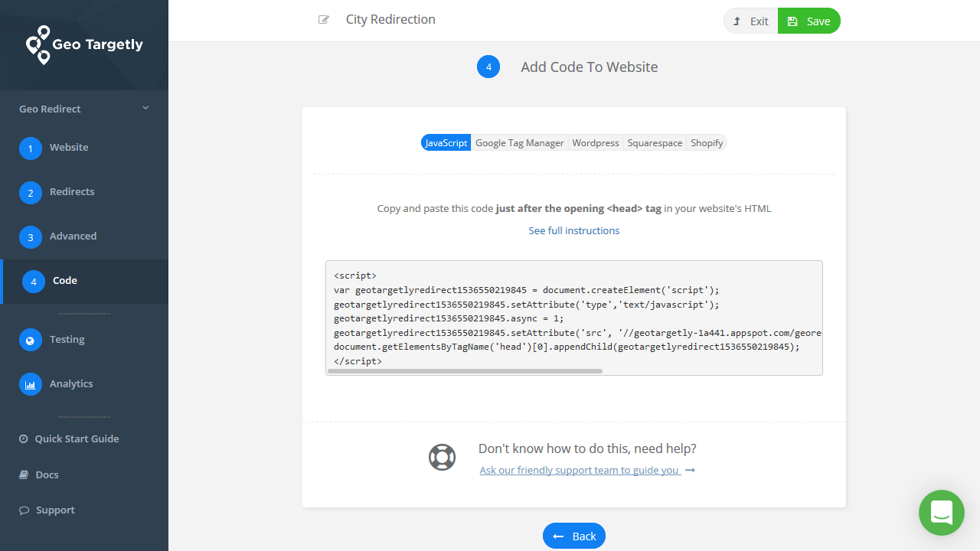Screen dimensions: 980x551
Task: Switch to the Wordpress tab
Action: click(x=596, y=143)
